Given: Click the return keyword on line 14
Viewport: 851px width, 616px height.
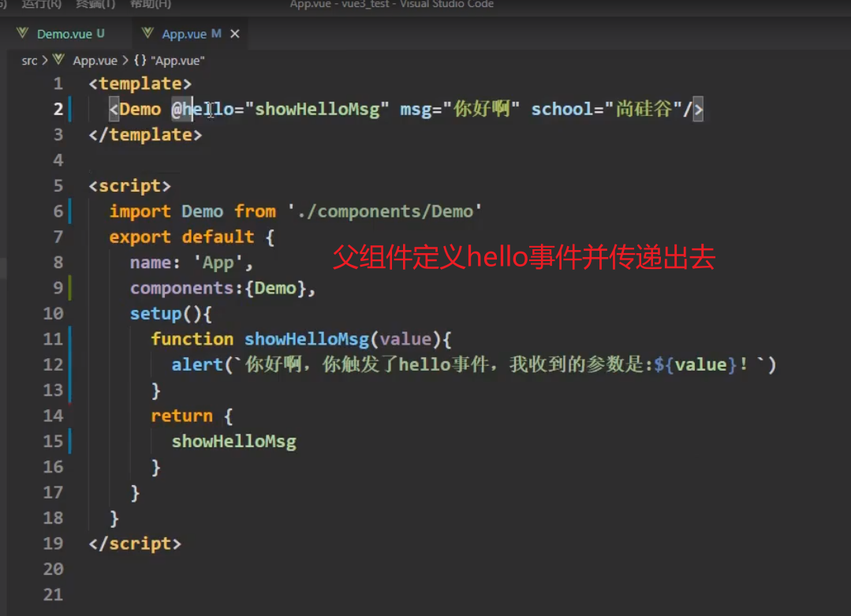Looking at the screenshot, I should click(182, 416).
